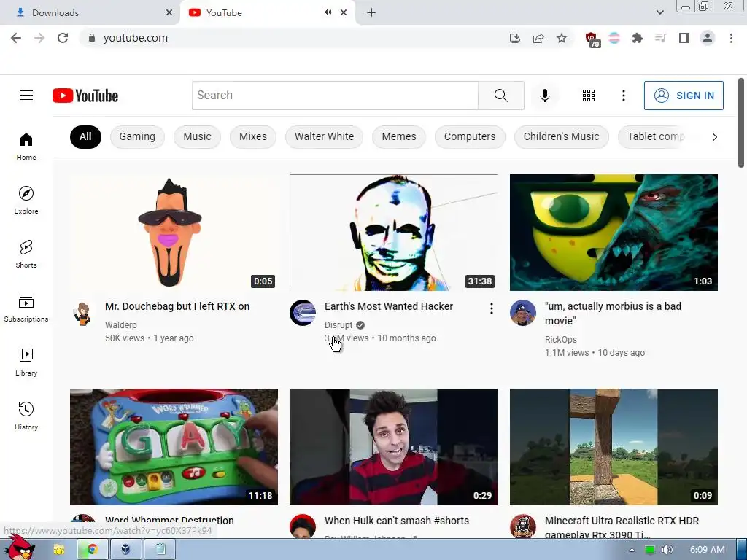Click the install app icon in address bar
Viewport: 747px width, 560px height.
click(515, 38)
